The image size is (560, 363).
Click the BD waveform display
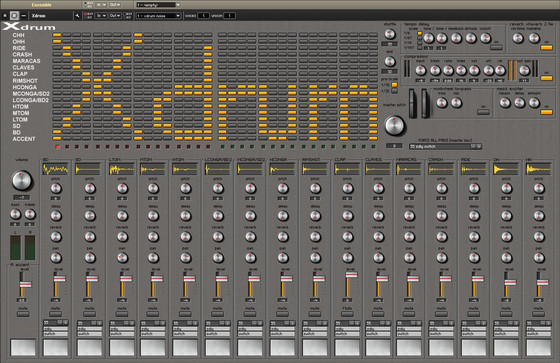tap(56, 169)
